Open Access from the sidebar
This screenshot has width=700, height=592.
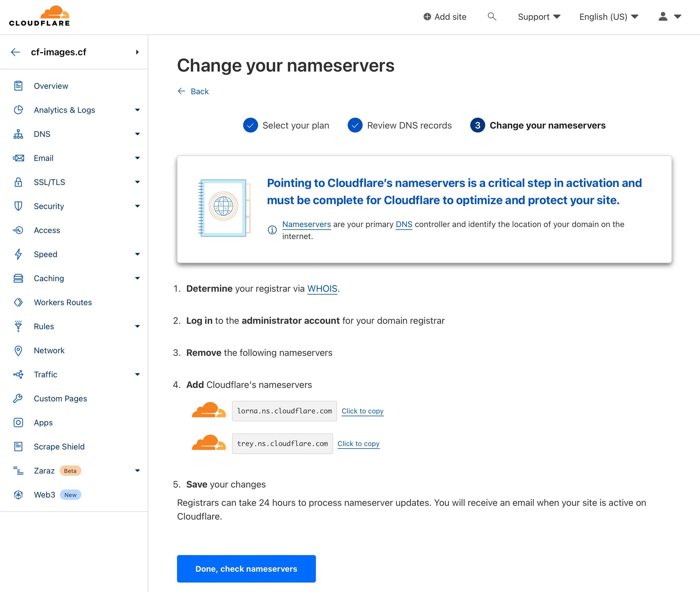pos(47,230)
